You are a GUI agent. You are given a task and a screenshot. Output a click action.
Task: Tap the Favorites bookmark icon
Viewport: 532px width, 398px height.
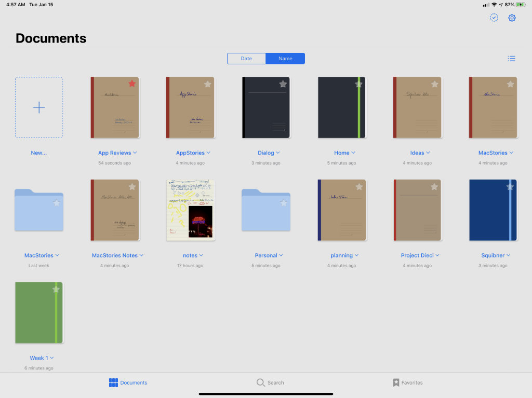pyautogui.click(x=396, y=382)
